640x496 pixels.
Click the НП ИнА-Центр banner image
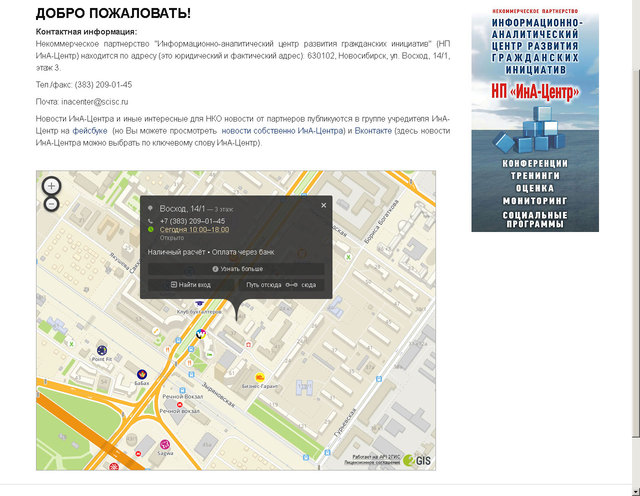(x=535, y=120)
